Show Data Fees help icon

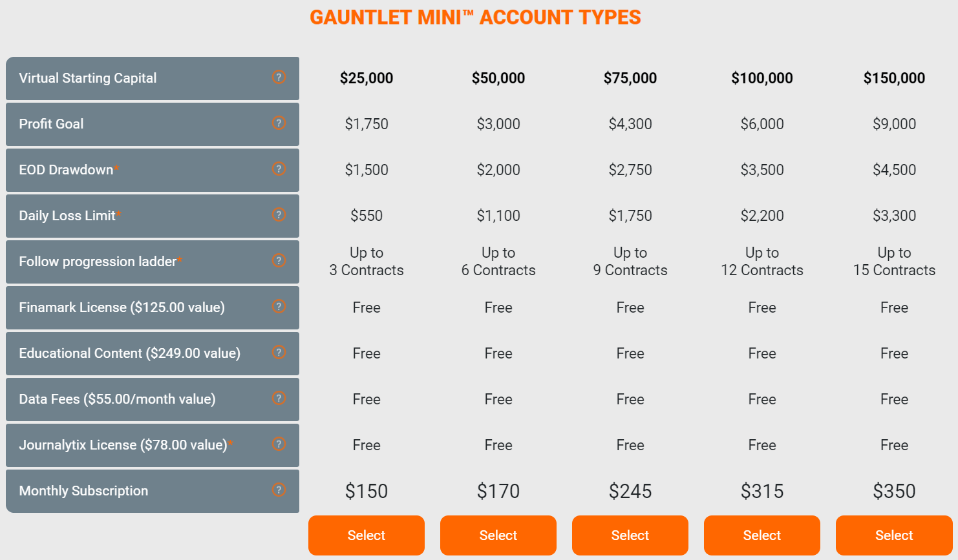tap(279, 398)
